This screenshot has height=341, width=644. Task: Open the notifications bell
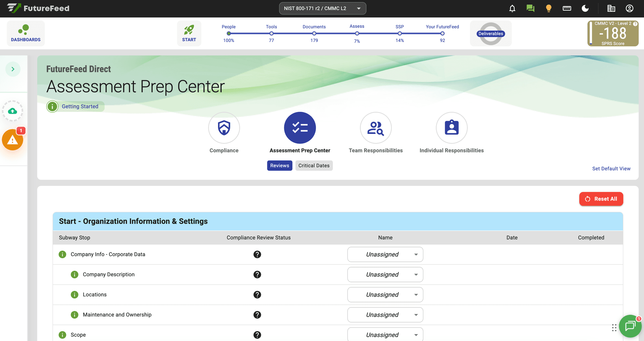point(512,8)
